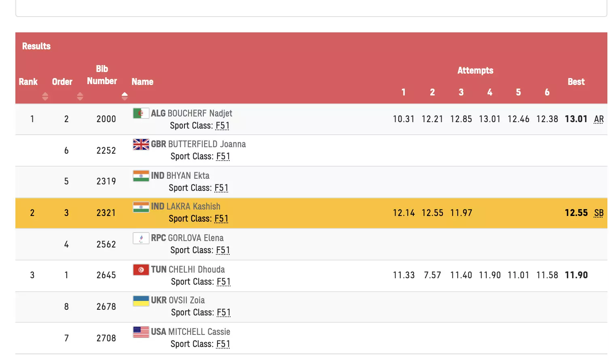609x364 pixels.
Task: Click the Great Britain flag icon
Action: (141, 144)
